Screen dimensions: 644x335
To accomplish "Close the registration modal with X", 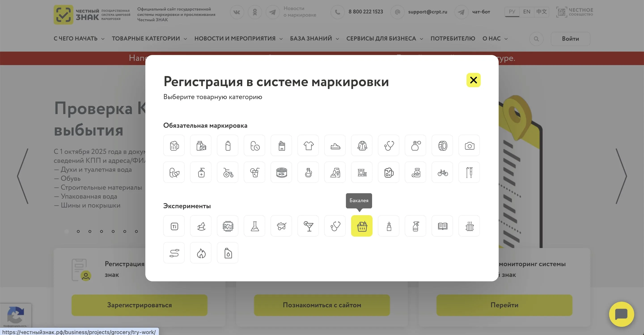I will click(473, 80).
